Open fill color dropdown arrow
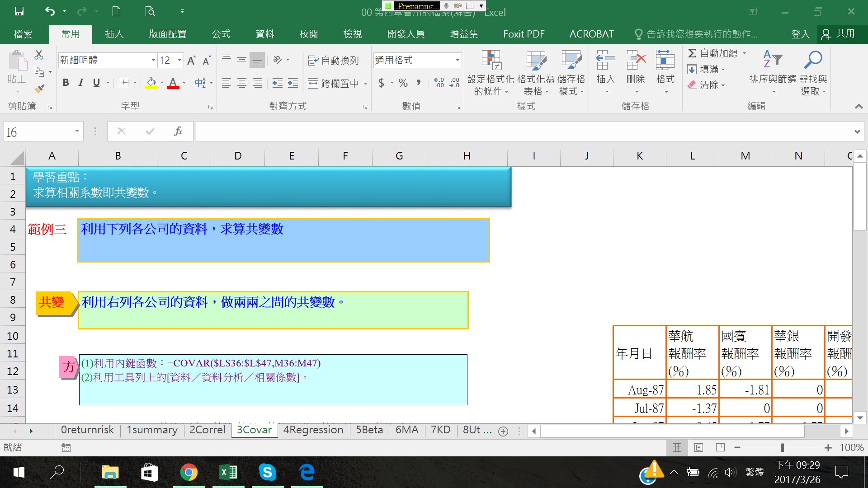The image size is (868, 488). pos(162,83)
